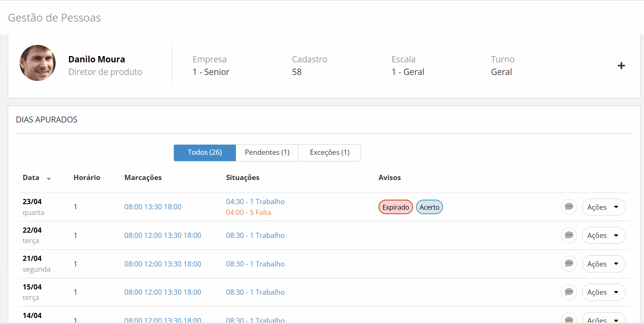Open the Ações dropdown for 21/04
The width and height of the screenshot is (644, 324).
(604, 264)
